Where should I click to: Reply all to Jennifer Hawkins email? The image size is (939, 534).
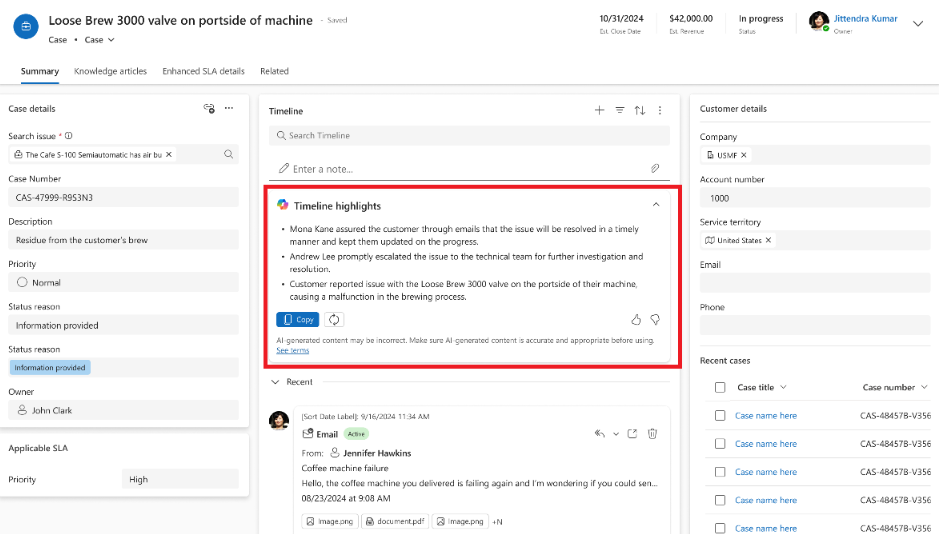click(x=599, y=433)
